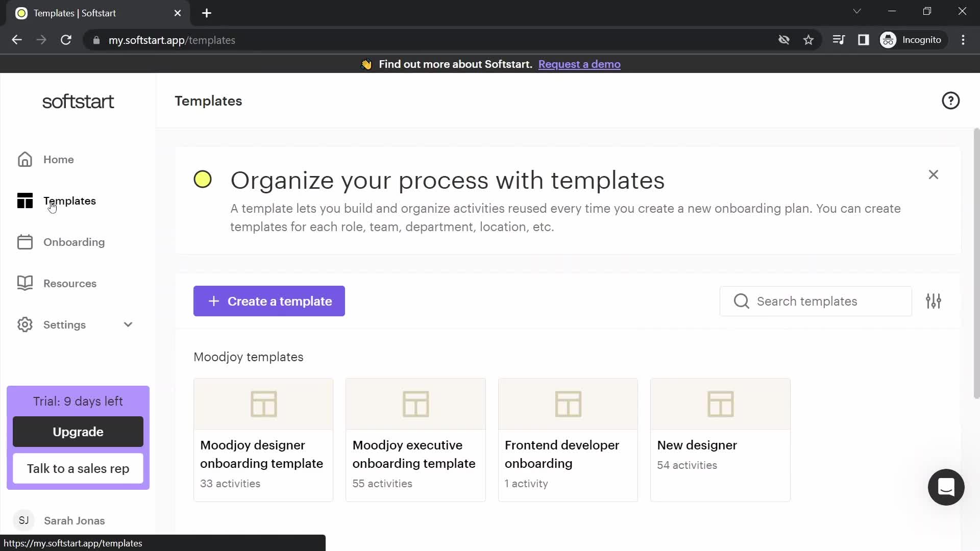Close the Templates | Softstart tab
The image size is (980, 551).
click(x=178, y=13)
